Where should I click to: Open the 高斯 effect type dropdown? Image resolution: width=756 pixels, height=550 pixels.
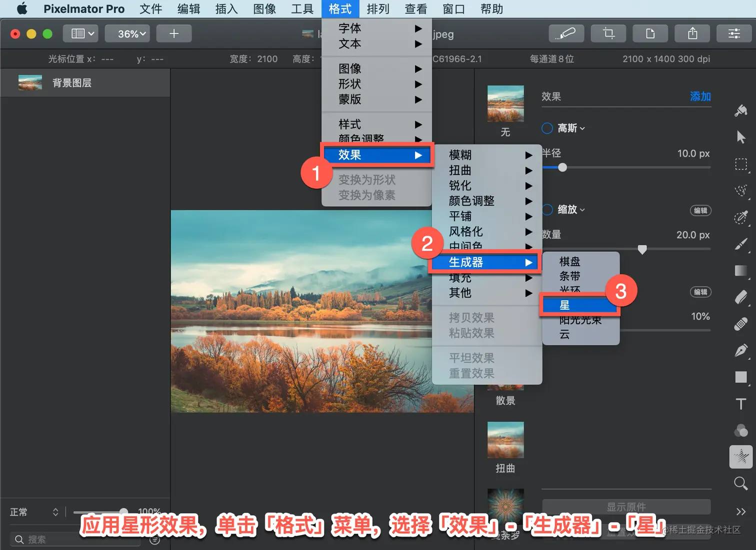coord(571,128)
